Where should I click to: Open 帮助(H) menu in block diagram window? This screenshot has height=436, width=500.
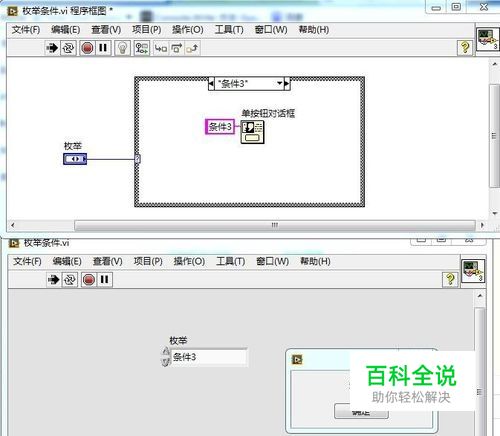313,30
